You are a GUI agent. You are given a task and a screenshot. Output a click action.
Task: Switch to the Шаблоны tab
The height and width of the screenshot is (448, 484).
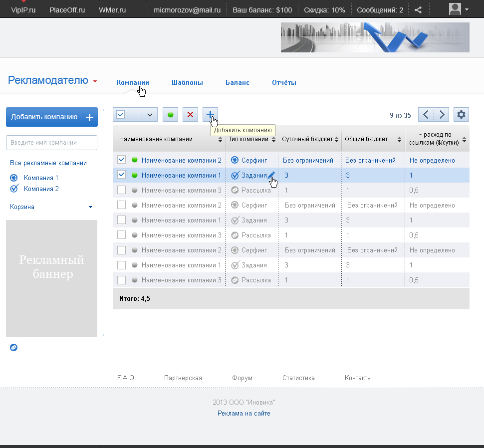187,82
